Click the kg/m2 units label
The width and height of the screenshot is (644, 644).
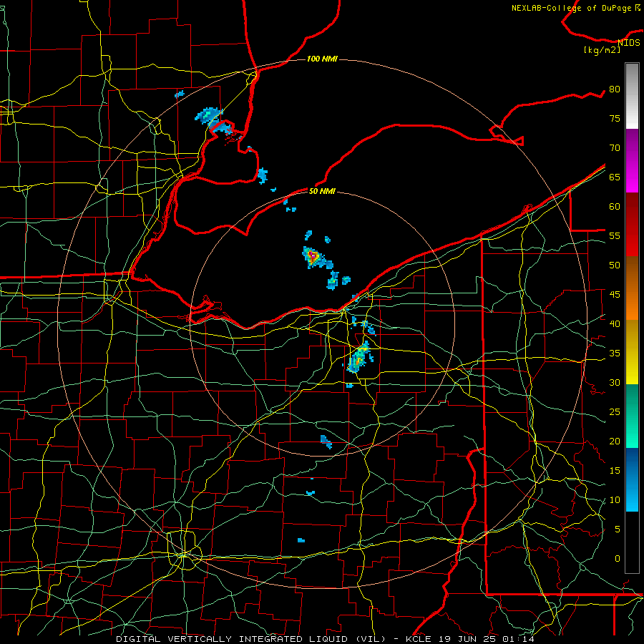click(602, 50)
